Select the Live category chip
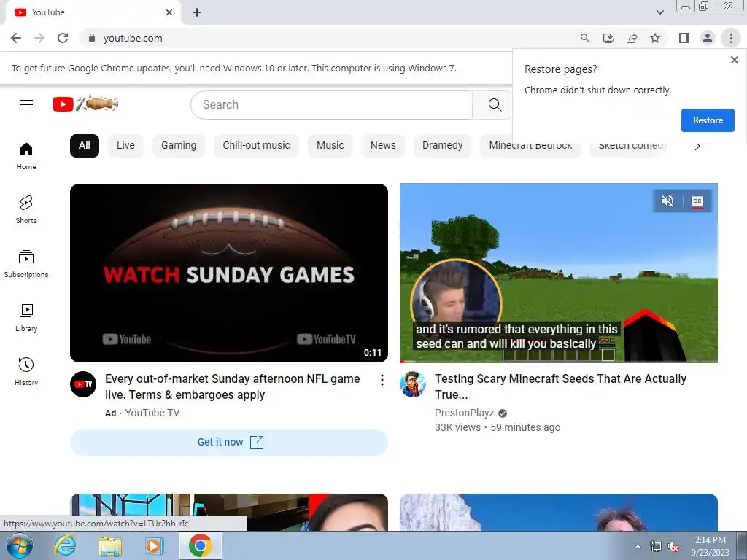Screen dimensions: 747x560 125,146
